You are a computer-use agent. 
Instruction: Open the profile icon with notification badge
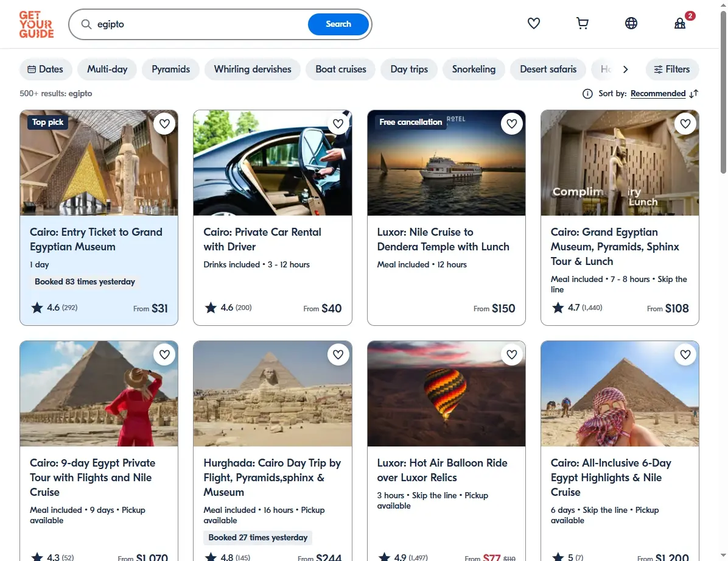click(x=680, y=23)
